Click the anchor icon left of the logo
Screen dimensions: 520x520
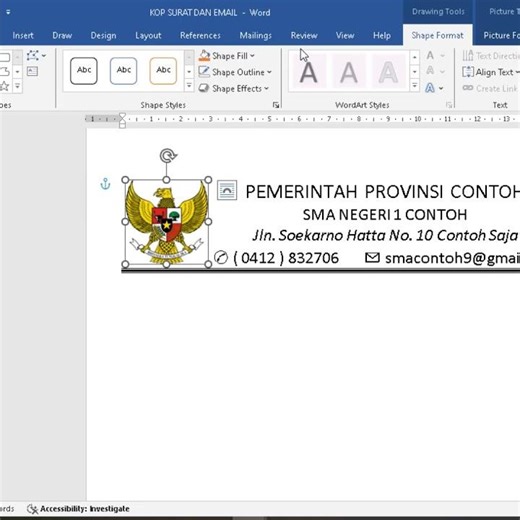[x=105, y=184]
